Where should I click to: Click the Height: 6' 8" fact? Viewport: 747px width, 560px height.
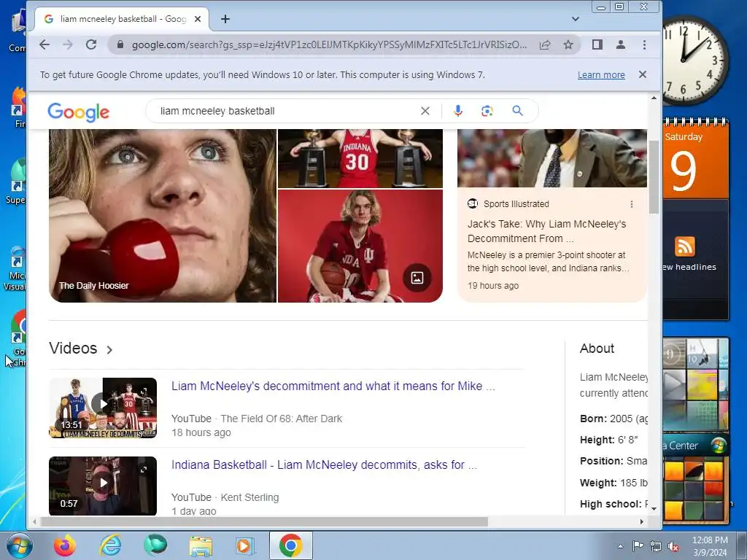click(609, 440)
